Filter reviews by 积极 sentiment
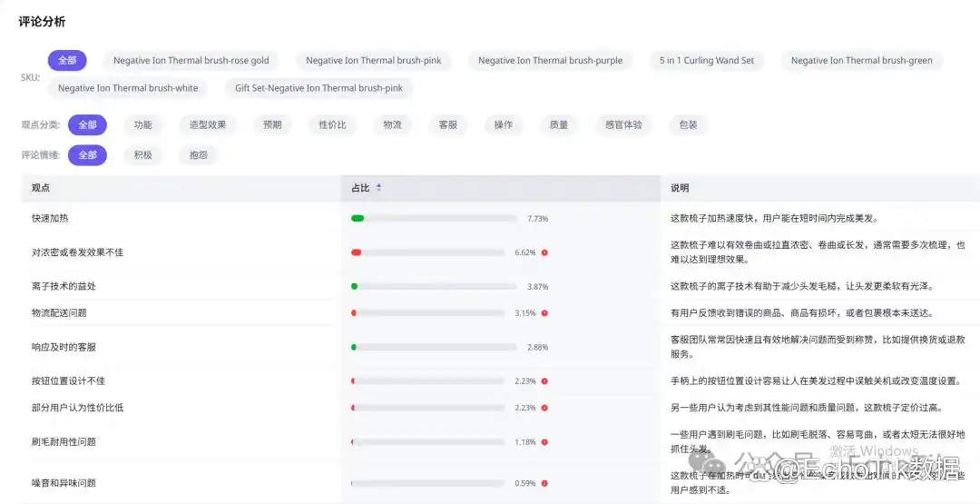Image resolution: width=980 pixels, height=504 pixels. (142, 155)
